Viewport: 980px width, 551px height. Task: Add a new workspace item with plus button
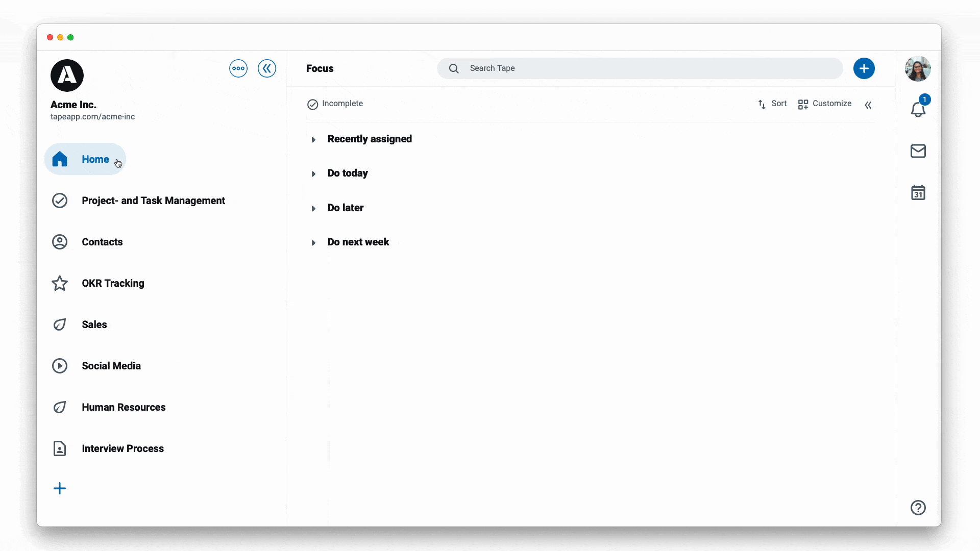pyautogui.click(x=59, y=488)
